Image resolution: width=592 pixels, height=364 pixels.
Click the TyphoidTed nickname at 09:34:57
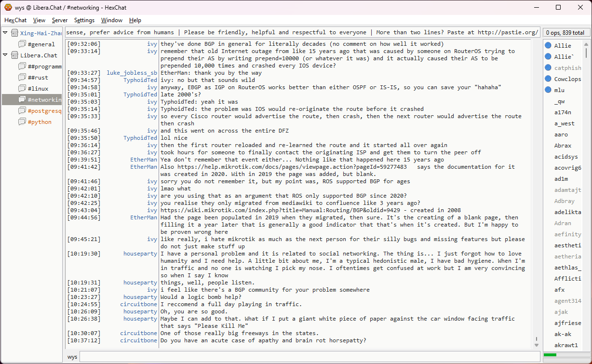(x=140, y=80)
